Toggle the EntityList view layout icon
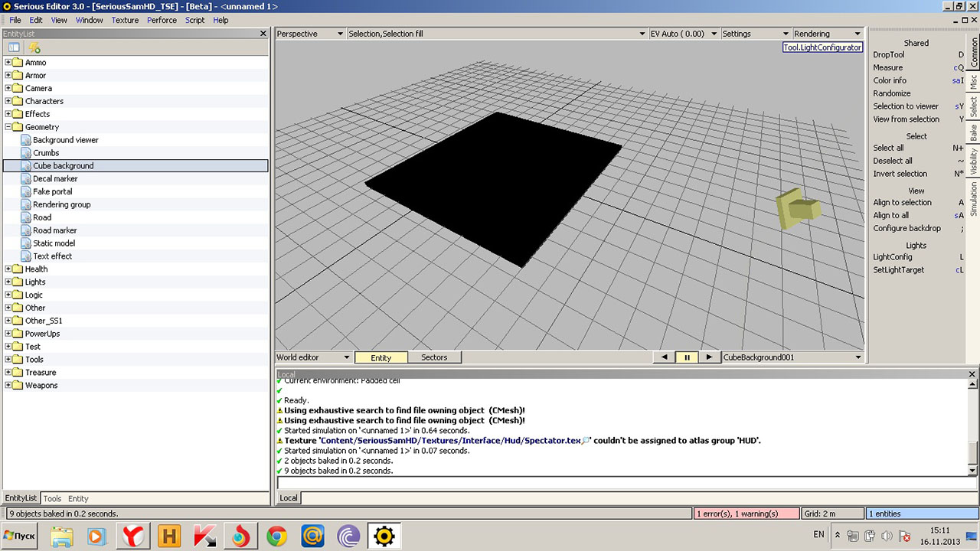Image resolution: width=980 pixels, height=551 pixels. 14,47
